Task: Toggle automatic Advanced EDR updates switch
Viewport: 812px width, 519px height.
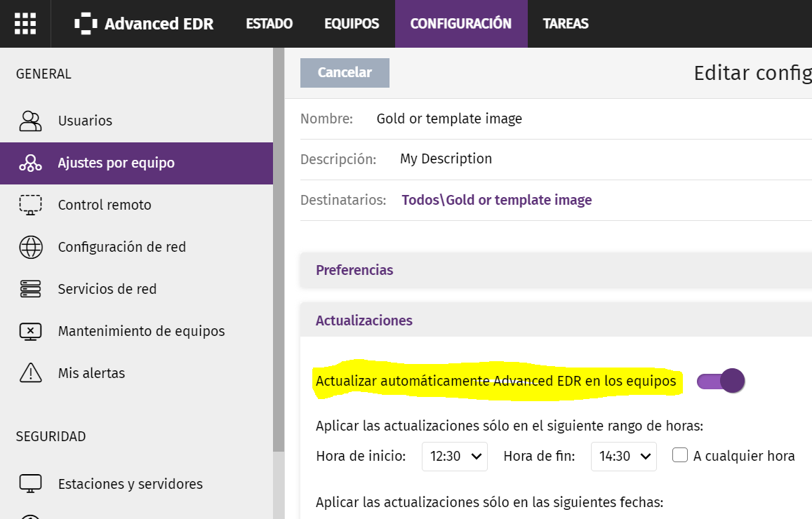Action: 720,382
